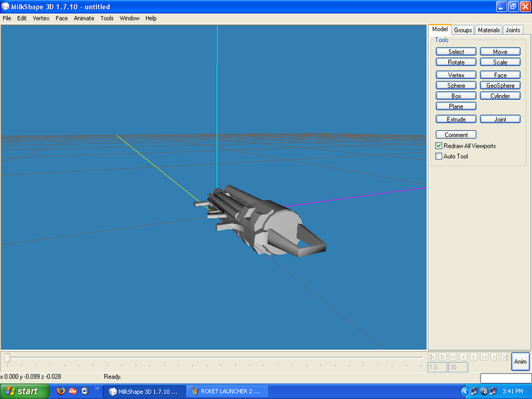The width and height of the screenshot is (532, 399).
Task: Create a Sphere primitive
Action: pyautogui.click(x=456, y=86)
